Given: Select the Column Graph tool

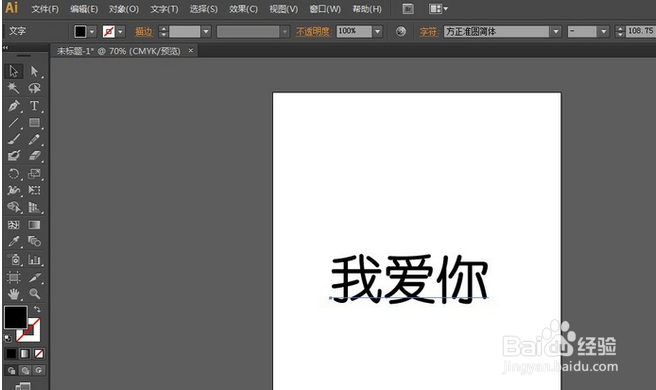Looking at the screenshot, I should tap(34, 260).
